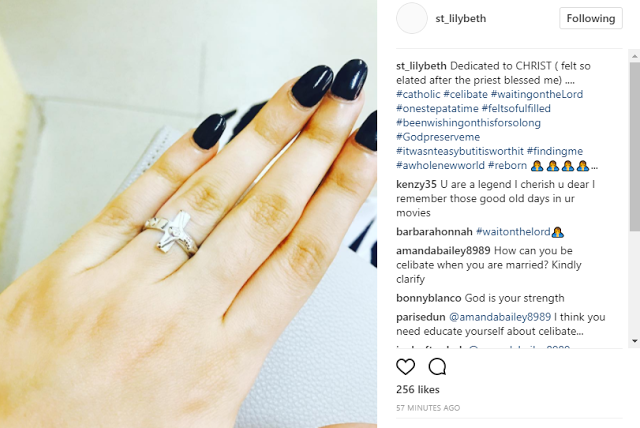Open the #waitingontheLord hashtag
The image size is (640, 428).
[537, 94]
